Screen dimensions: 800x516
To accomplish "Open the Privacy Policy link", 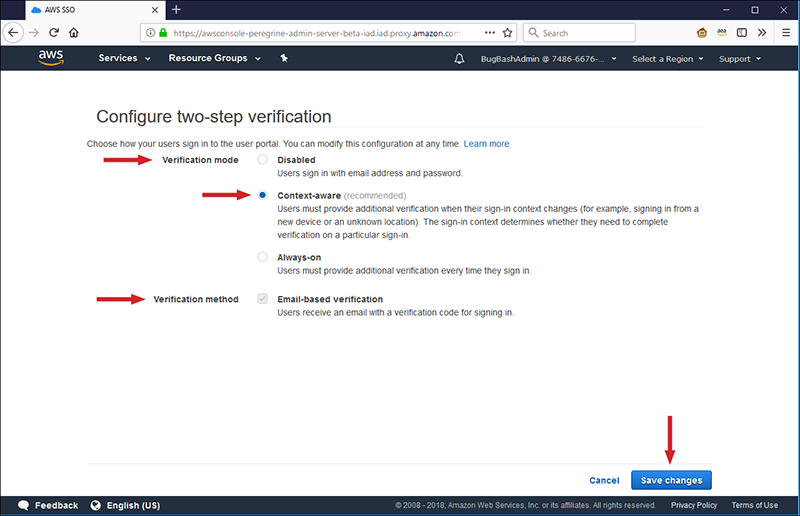I will (694, 505).
